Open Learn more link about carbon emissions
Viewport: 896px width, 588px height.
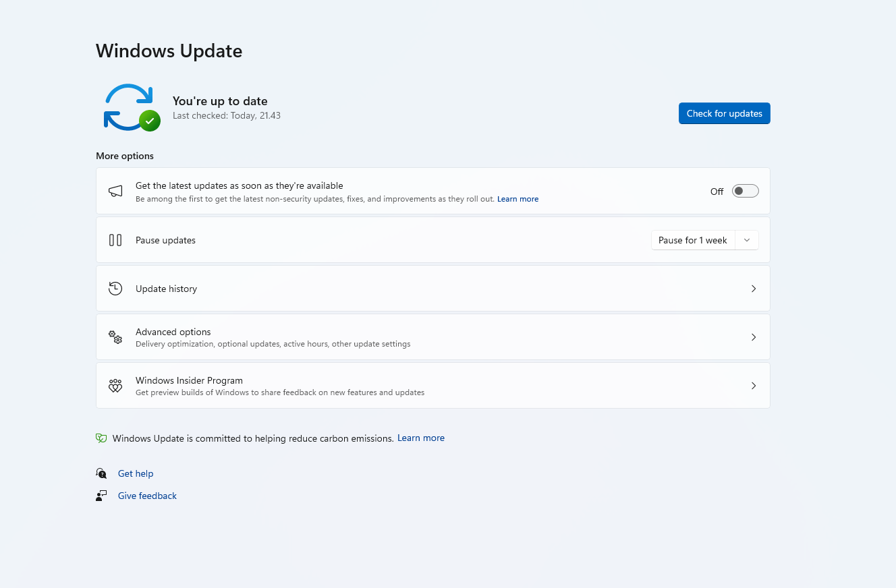[x=421, y=438]
